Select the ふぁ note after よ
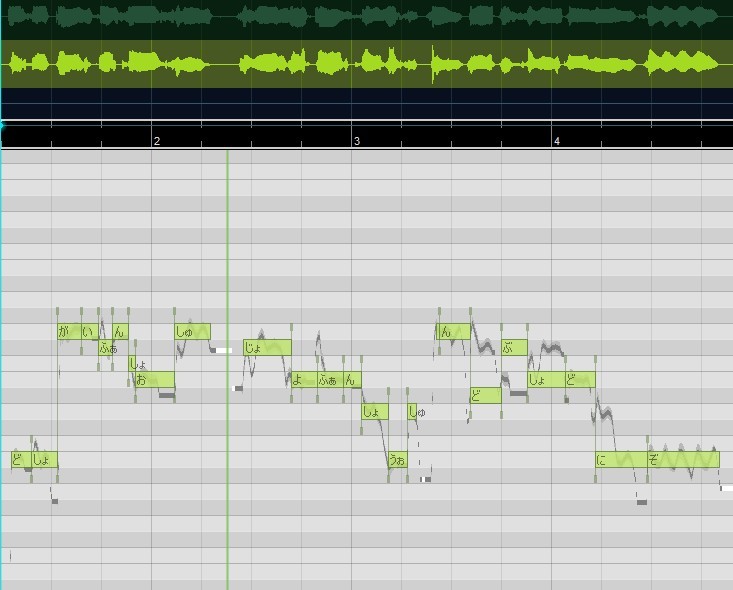This screenshot has height=590, width=733. [330, 379]
